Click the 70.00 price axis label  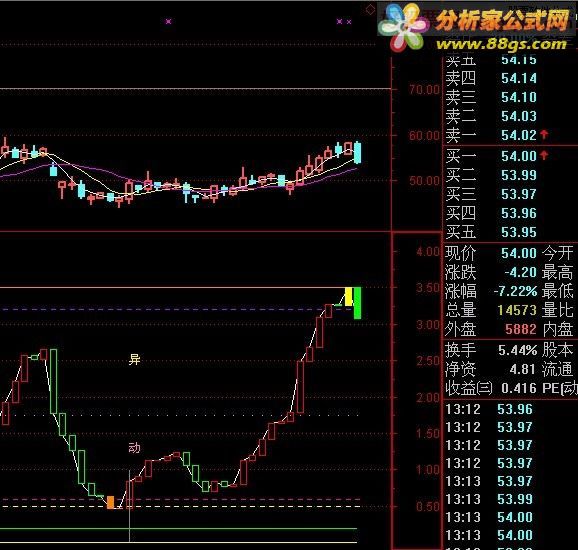(x=424, y=90)
